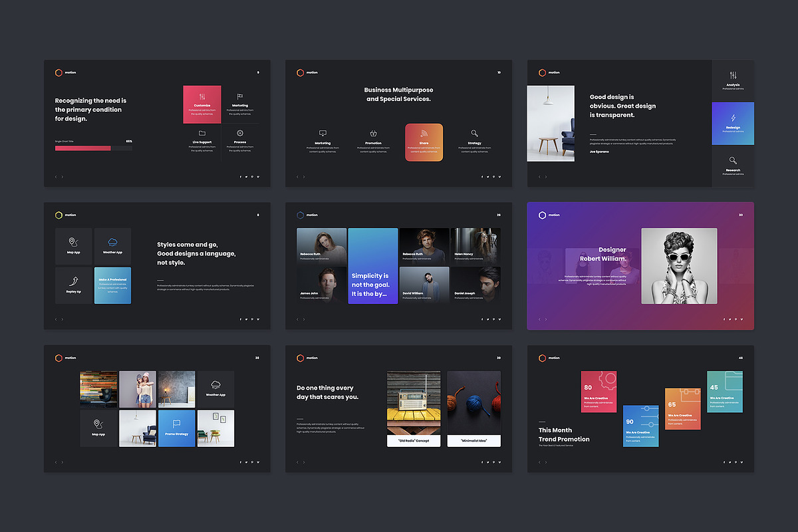Open the woman in sunglasses photo

(679, 266)
